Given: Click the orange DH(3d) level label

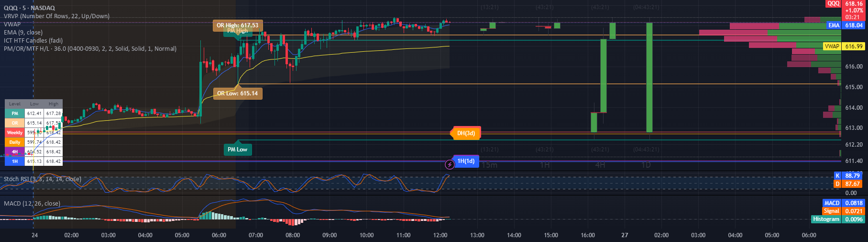Looking at the screenshot, I should pos(466,133).
